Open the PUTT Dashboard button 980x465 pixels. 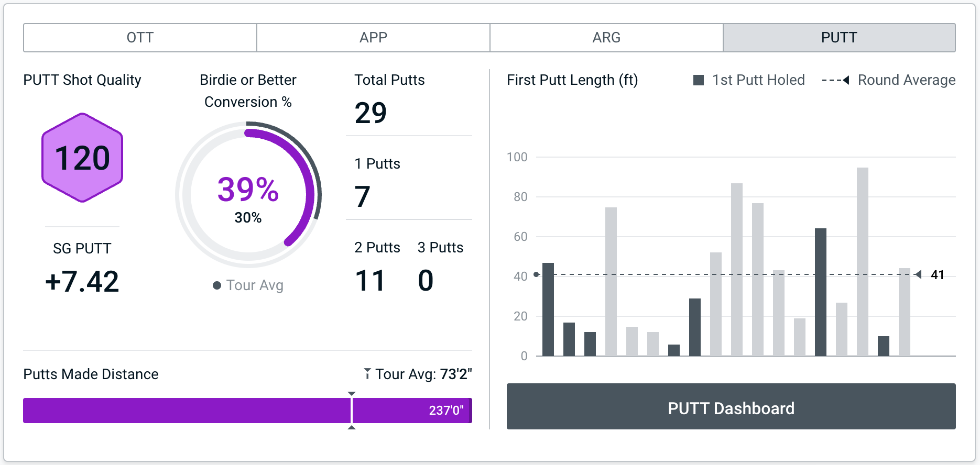point(731,407)
